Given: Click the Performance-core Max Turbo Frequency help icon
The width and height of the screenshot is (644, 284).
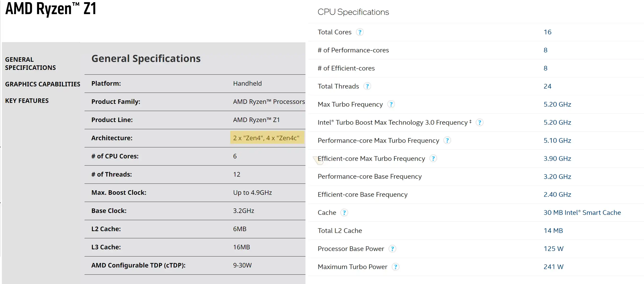Looking at the screenshot, I should tap(447, 141).
